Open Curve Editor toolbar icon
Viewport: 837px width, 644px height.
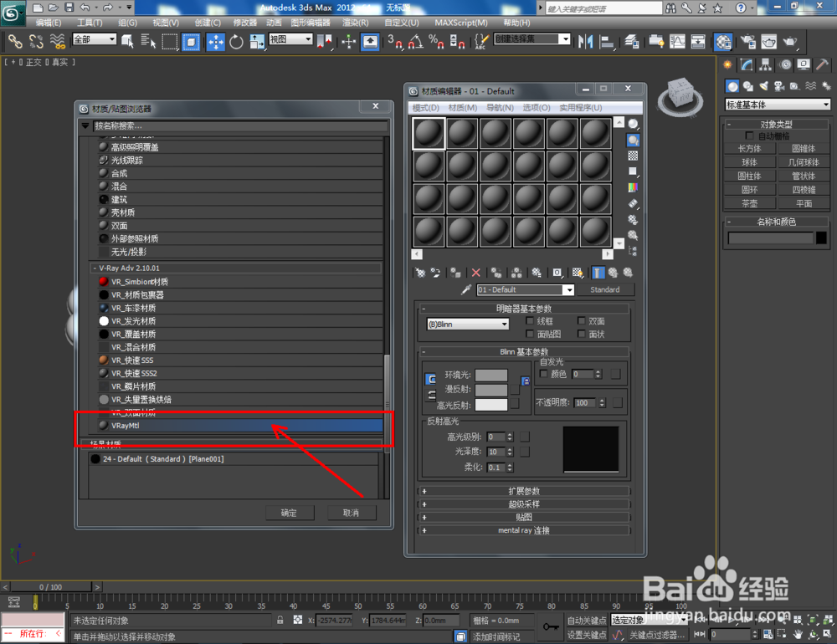point(677,42)
